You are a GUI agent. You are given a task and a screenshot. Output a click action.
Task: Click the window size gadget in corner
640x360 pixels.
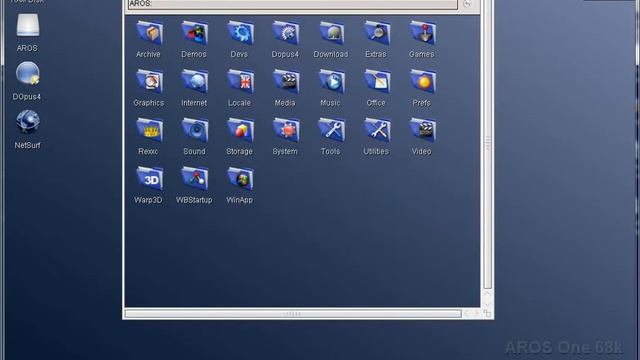click(487, 313)
